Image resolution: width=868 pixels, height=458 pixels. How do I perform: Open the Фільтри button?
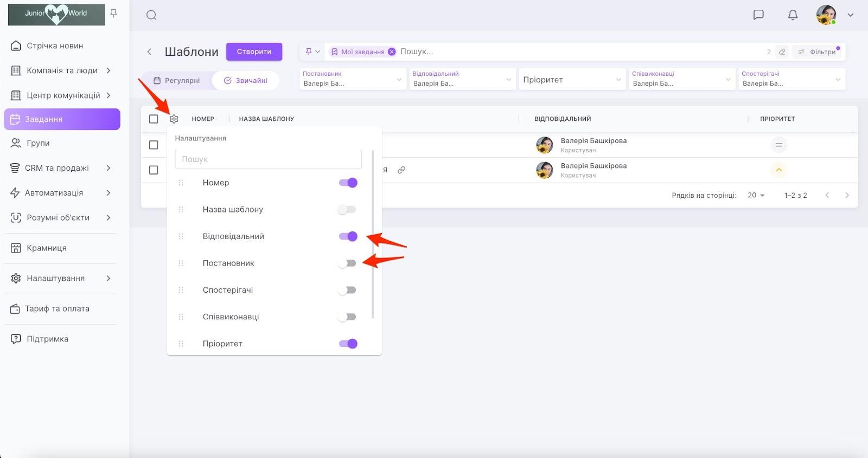(x=817, y=51)
